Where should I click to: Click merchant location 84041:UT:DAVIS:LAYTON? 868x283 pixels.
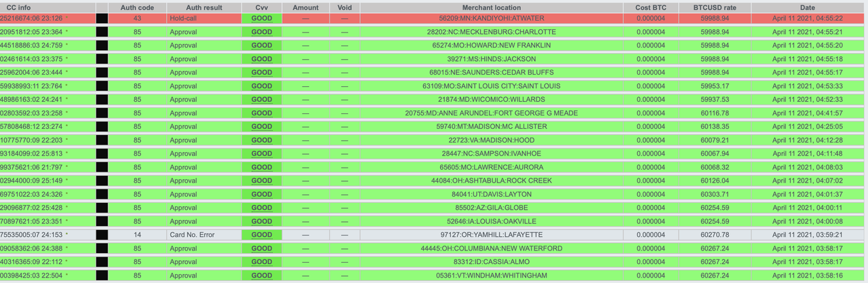click(492, 194)
